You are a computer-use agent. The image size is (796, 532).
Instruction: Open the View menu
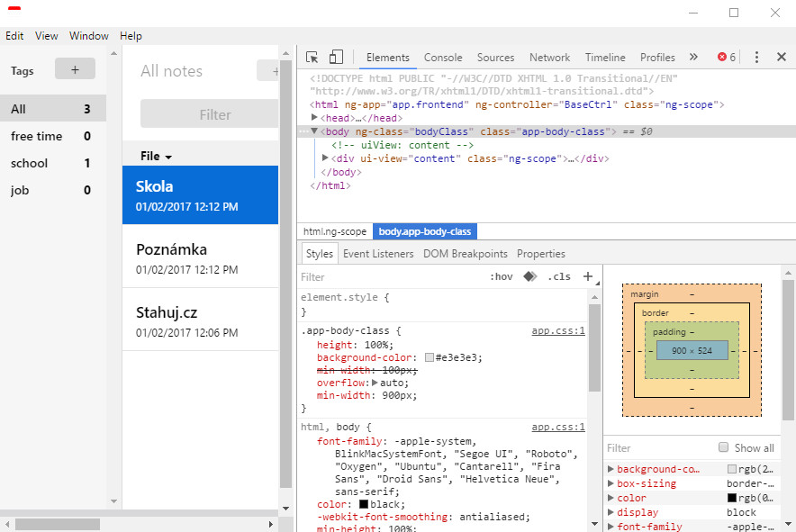tap(46, 36)
